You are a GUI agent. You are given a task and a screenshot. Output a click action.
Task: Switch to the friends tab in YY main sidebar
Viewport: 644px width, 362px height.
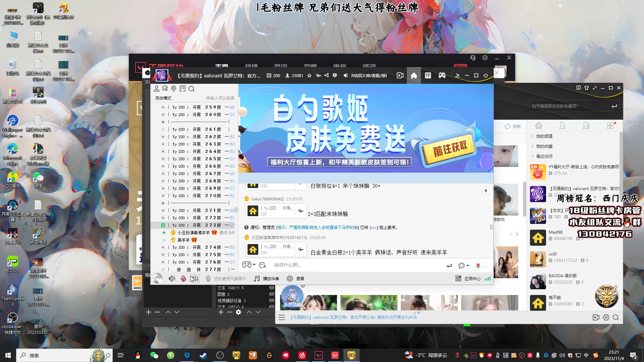pyautogui.click(x=562, y=125)
